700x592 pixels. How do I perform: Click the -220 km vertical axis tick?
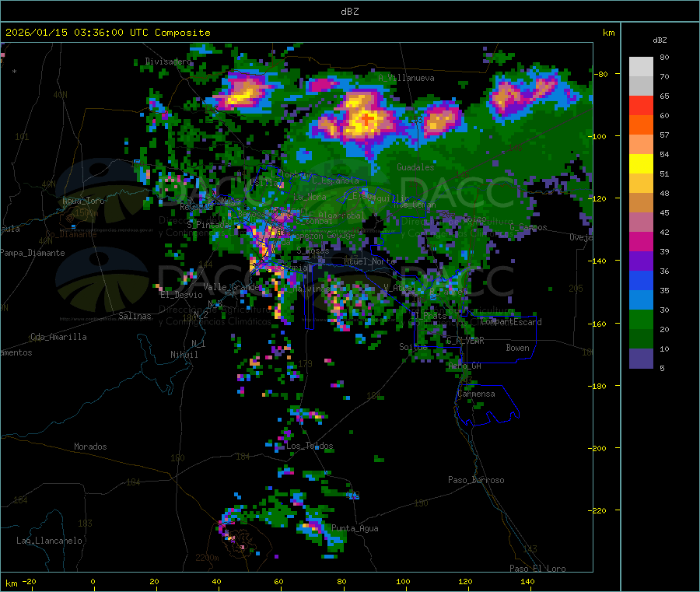599,510
